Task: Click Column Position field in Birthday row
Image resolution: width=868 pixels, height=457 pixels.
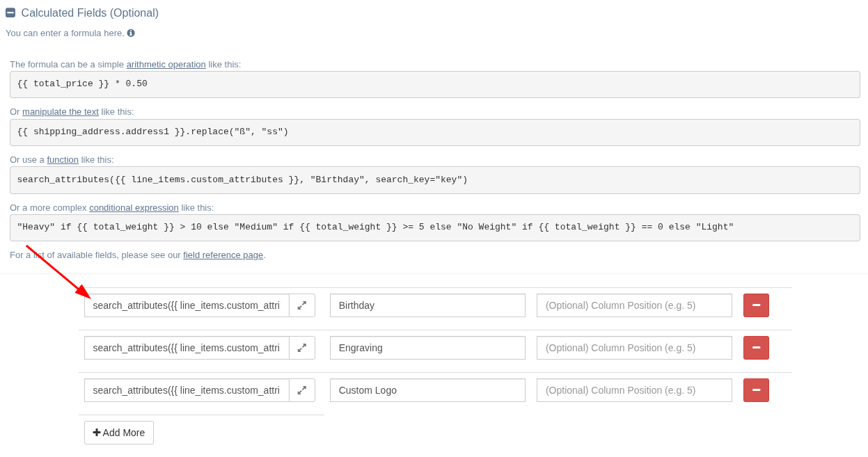Action: (x=633, y=305)
